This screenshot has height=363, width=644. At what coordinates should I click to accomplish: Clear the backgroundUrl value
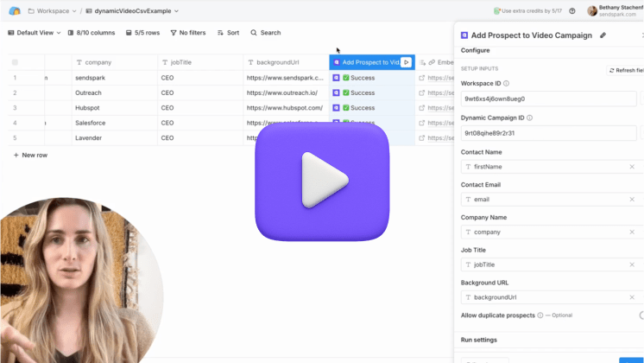pyautogui.click(x=632, y=297)
